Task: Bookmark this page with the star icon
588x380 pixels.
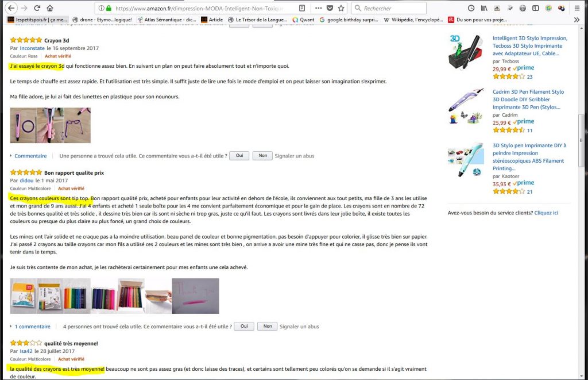Action: click(341, 8)
